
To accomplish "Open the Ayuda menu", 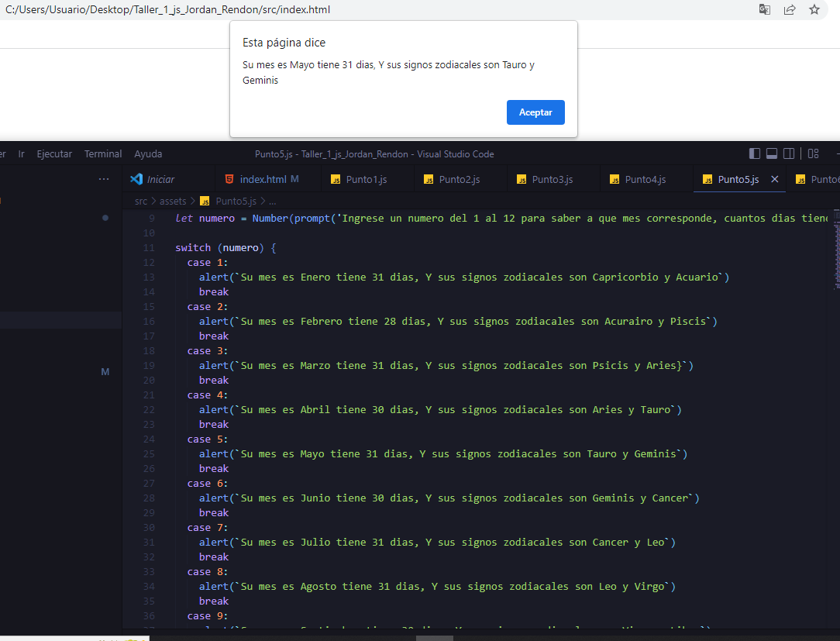I will click(148, 153).
